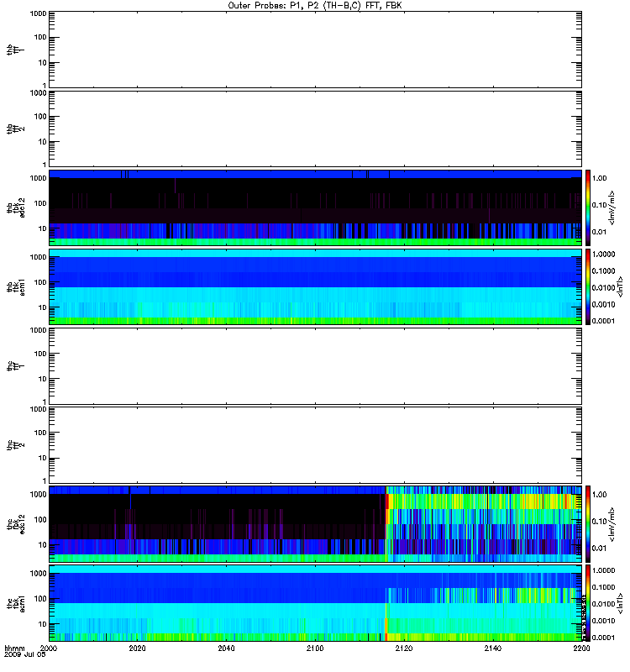Click the "10" y-axis label of thc fbk scm1

(43, 624)
